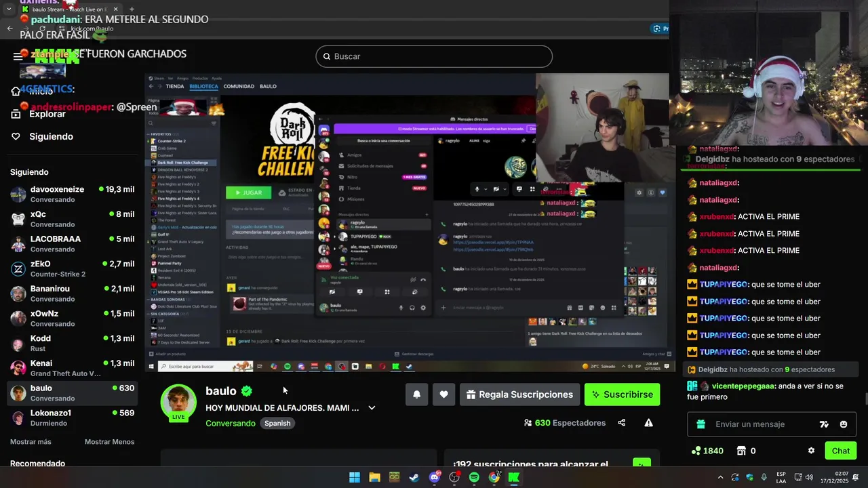Open Kodd channel in sidebar
868x488 pixels.
tap(71, 343)
